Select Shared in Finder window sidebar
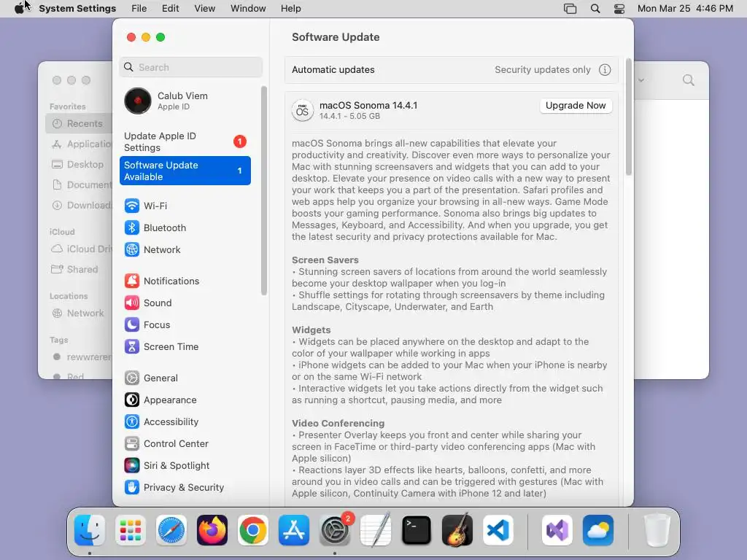 79,270
